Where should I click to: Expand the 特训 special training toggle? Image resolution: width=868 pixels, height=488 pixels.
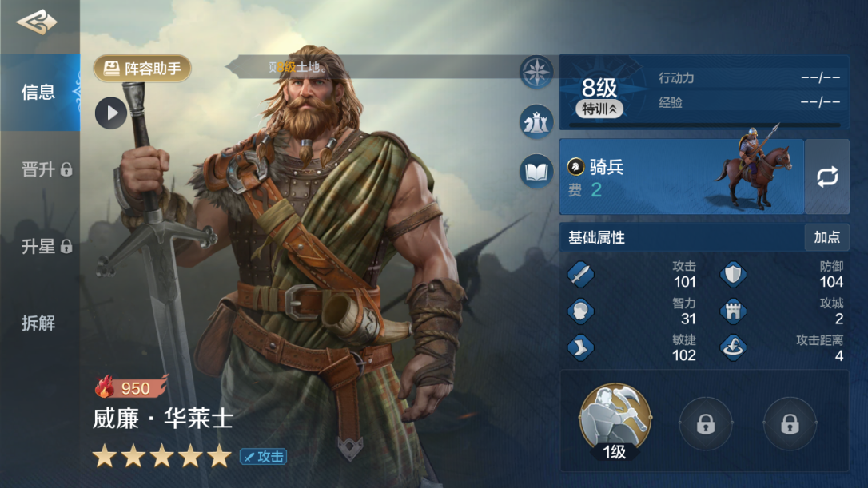(599, 109)
